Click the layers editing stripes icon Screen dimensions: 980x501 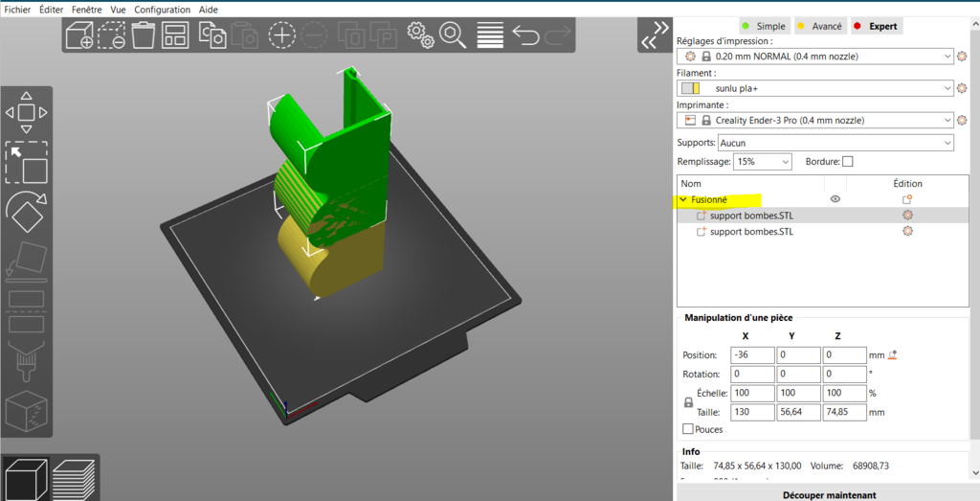490,35
